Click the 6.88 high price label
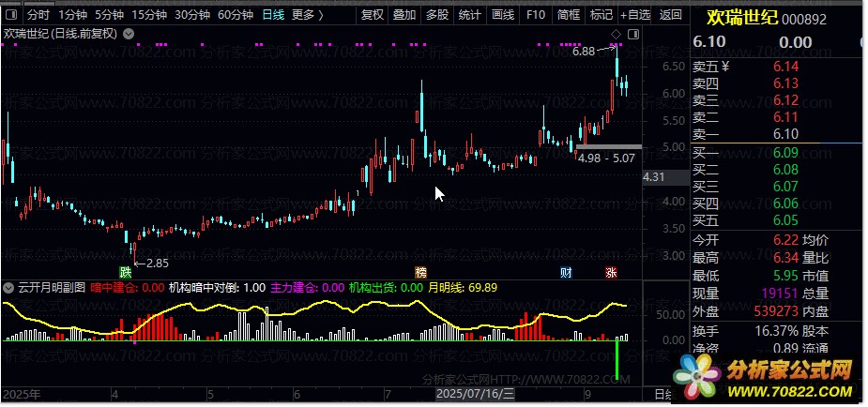Viewport: 868px width, 407px height. (x=584, y=52)
